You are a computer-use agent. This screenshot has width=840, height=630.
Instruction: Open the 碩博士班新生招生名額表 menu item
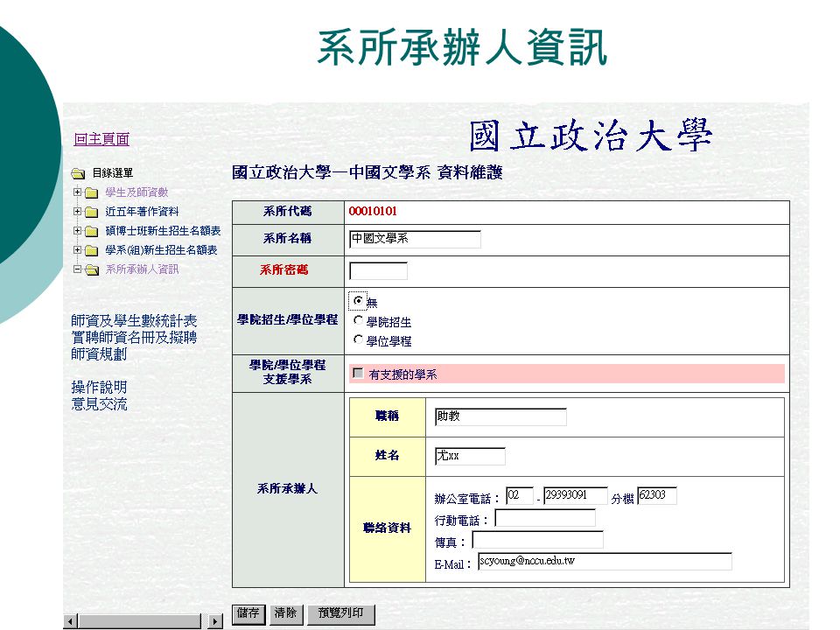pos(163,231)
